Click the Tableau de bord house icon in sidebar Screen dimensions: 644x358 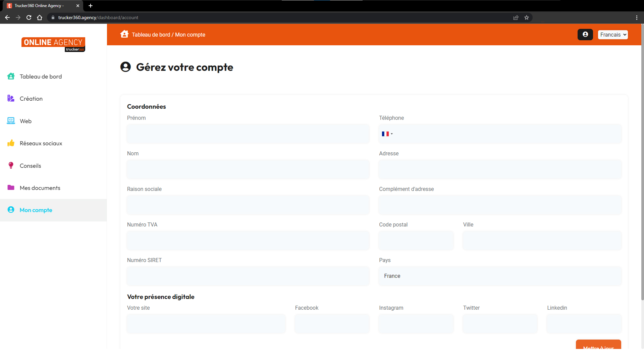click(x=11, y=76)
